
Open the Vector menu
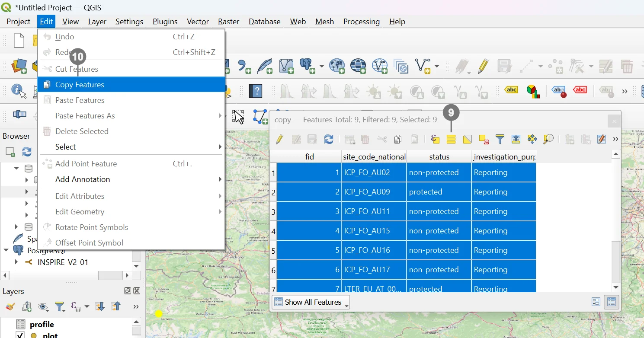point(198,22)
